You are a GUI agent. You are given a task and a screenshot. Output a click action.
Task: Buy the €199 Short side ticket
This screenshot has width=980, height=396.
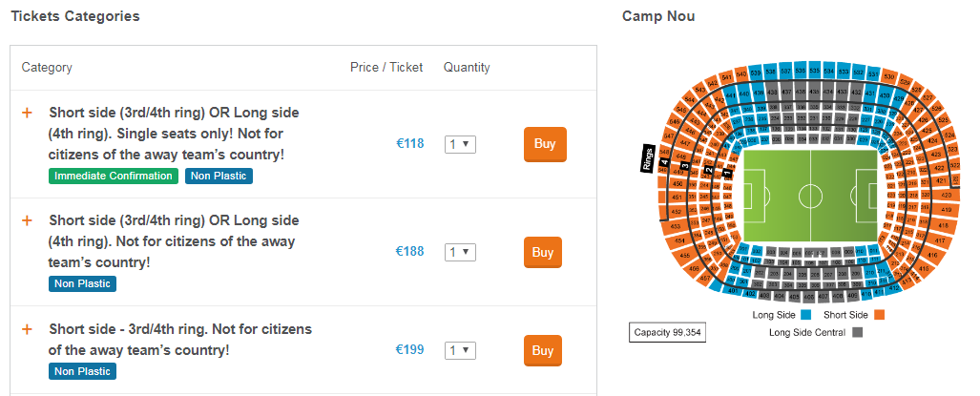tap(542, 350)
